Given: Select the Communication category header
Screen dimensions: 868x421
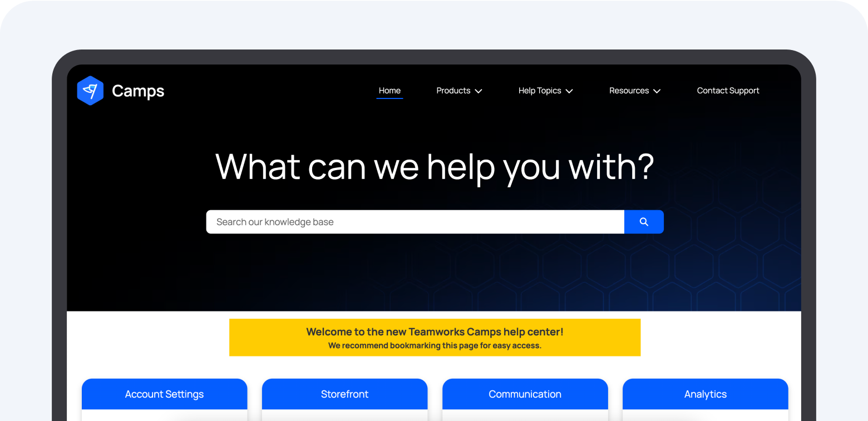Looking at the screenshot, I should click(x=525, y=394).
